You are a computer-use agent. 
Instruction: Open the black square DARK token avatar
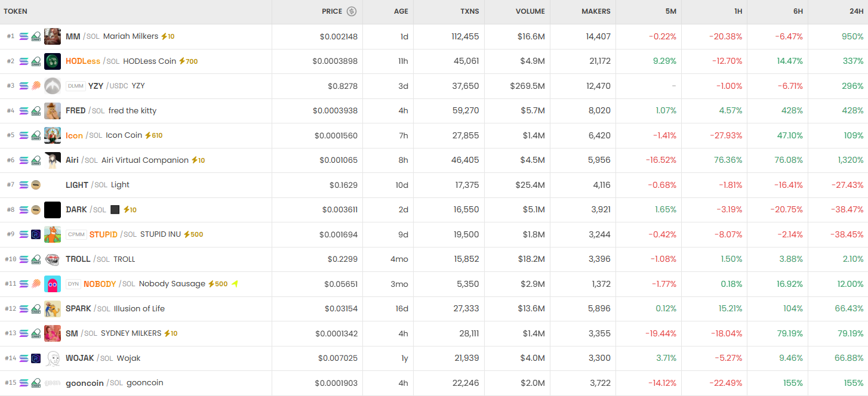pos(53,210)
